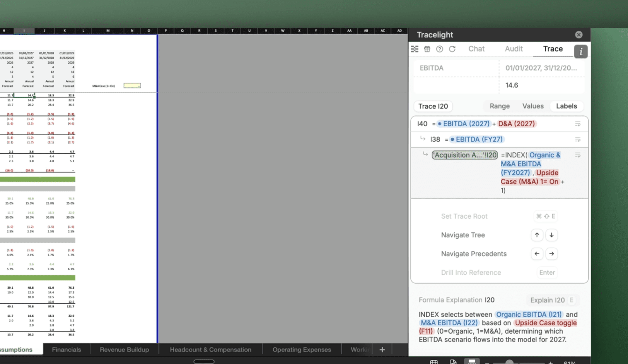The height and width of the screenshot is (364, 628).
Task: Switch trace display to Range mode
Action: [499, 106]
